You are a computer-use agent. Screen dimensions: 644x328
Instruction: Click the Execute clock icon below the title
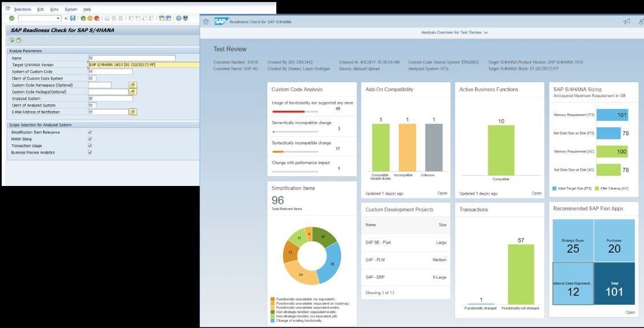[x=12, y=41]
